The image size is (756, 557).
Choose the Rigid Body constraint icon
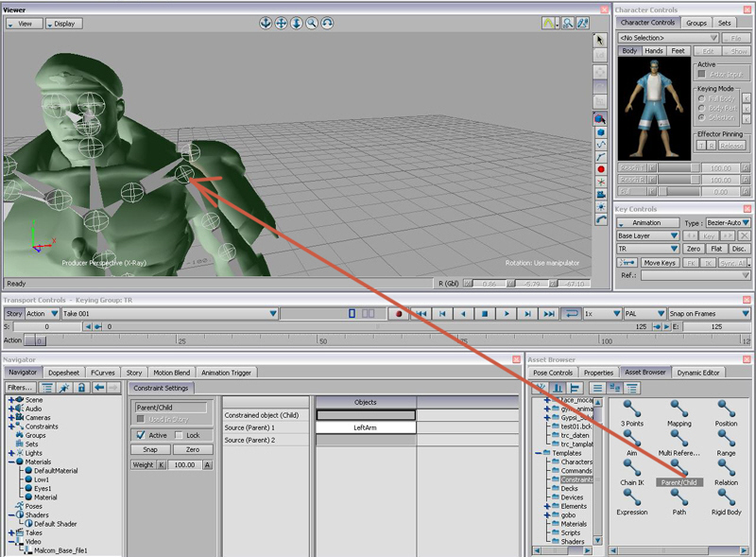(727, 497)
